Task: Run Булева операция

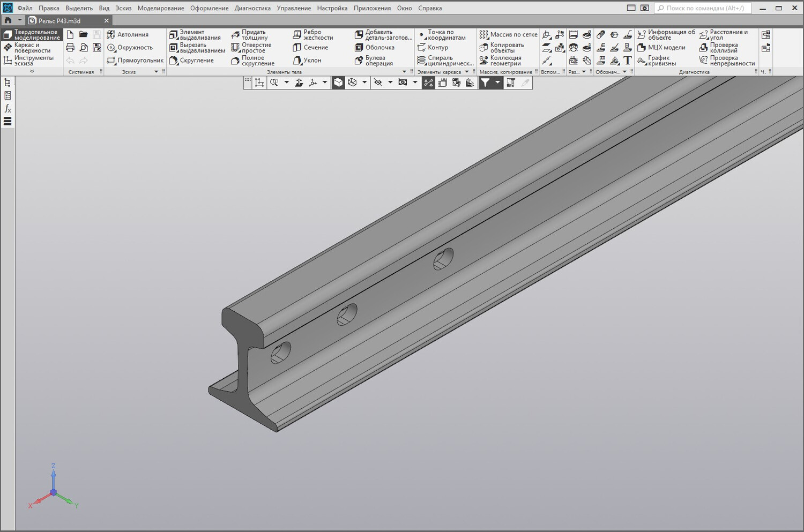Action: pos(374,61)
